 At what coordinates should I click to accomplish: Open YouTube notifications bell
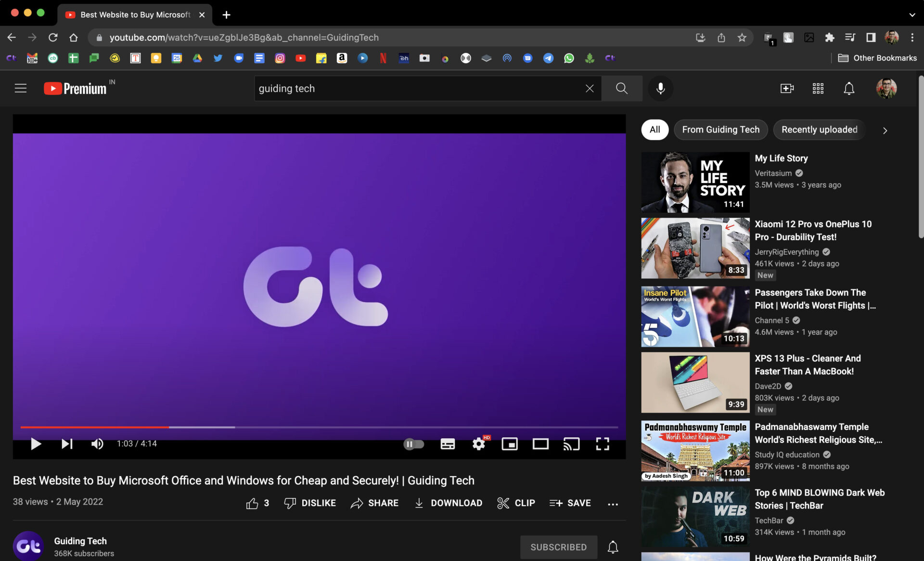click(x=849, y=89)
